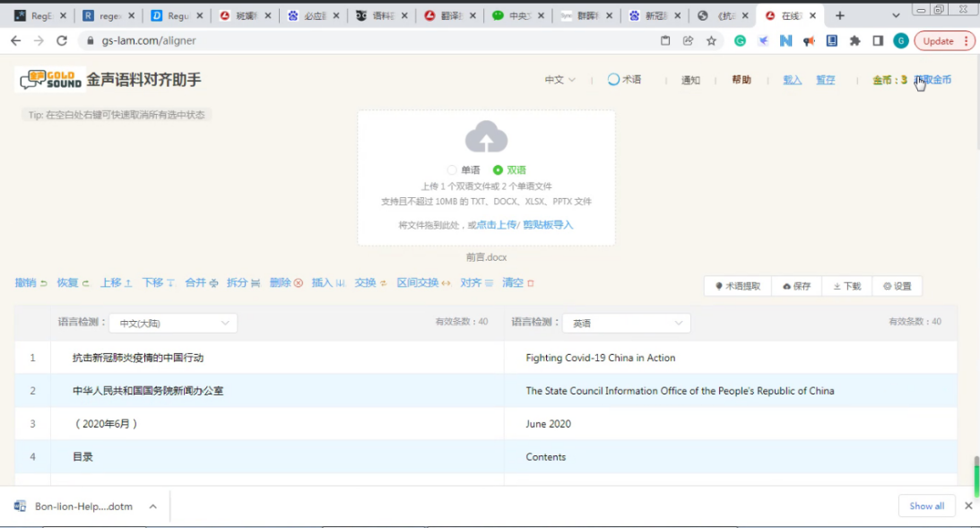Open the 英语 language detection dropdown

coord(626,323)
